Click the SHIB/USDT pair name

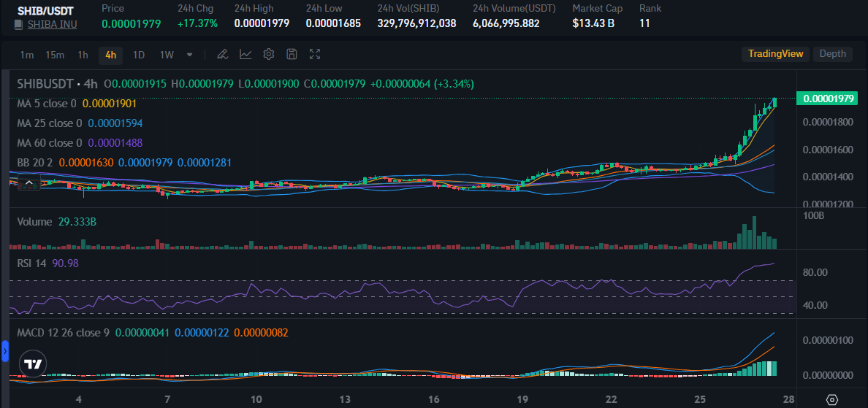tap(45, 11)
